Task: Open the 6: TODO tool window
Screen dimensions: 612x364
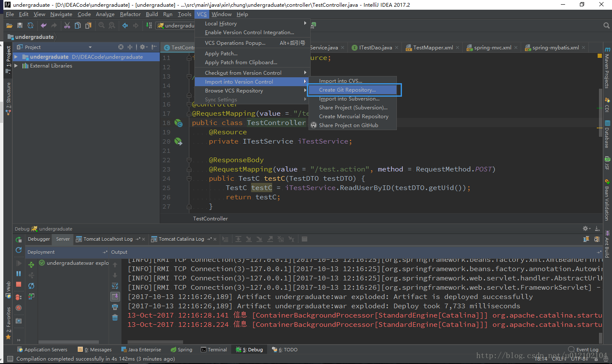Action: point(285,350)
